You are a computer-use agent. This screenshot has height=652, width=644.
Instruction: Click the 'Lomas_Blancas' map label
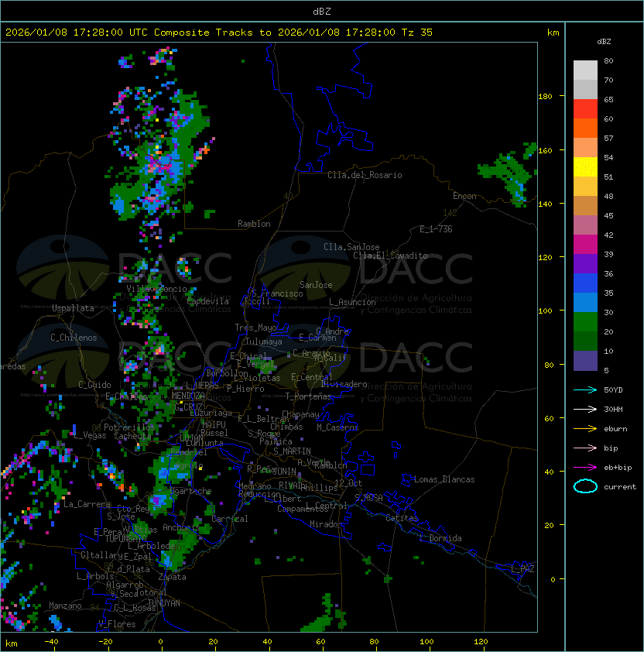coord(444,479)
